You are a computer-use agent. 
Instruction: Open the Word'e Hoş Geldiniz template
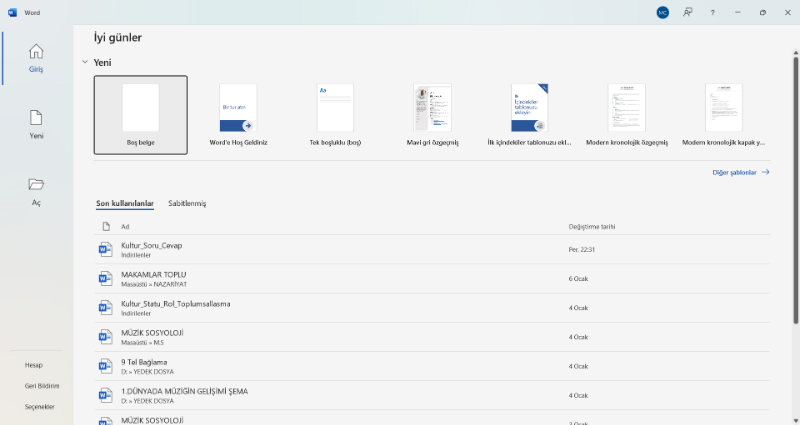(238, 115)
